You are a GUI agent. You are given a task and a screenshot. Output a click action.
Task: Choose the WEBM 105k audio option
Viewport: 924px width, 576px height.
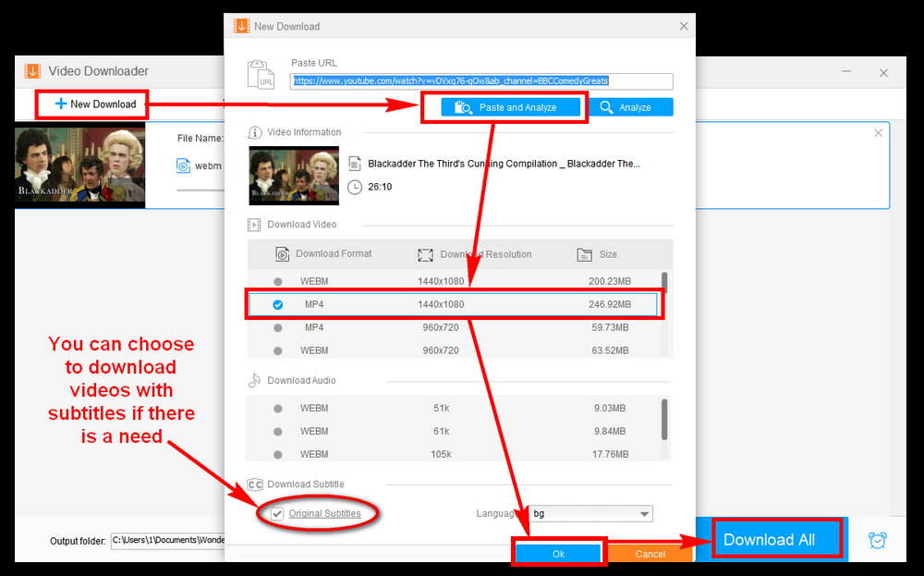278,454
